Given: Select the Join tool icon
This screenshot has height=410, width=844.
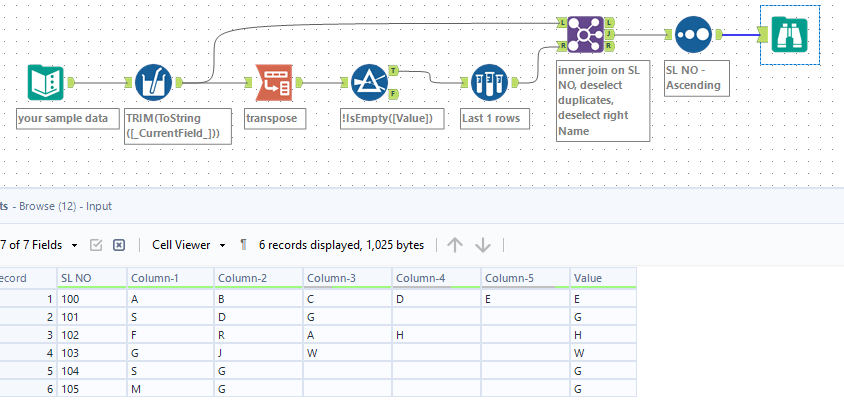Looking at the screenshot, I should [583, 33].
